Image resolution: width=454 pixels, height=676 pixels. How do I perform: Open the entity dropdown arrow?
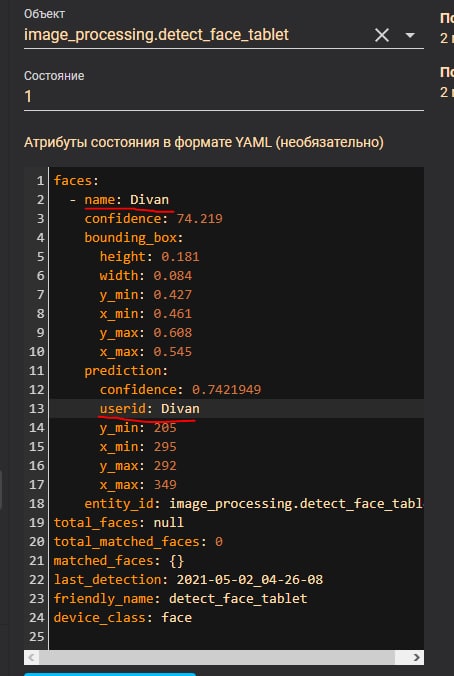410,35
